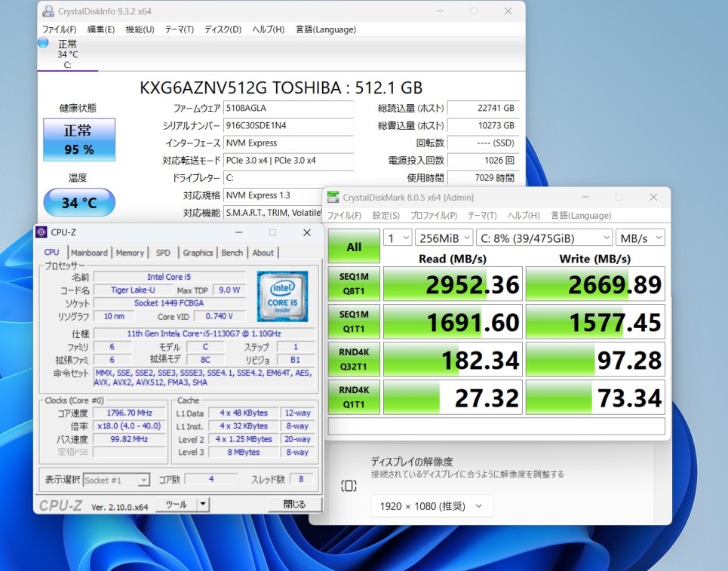The image size is (728, 571).
Task: Minimize the CrystalDiskMark window
Action: pyautogui.click(x=585, y=198)
